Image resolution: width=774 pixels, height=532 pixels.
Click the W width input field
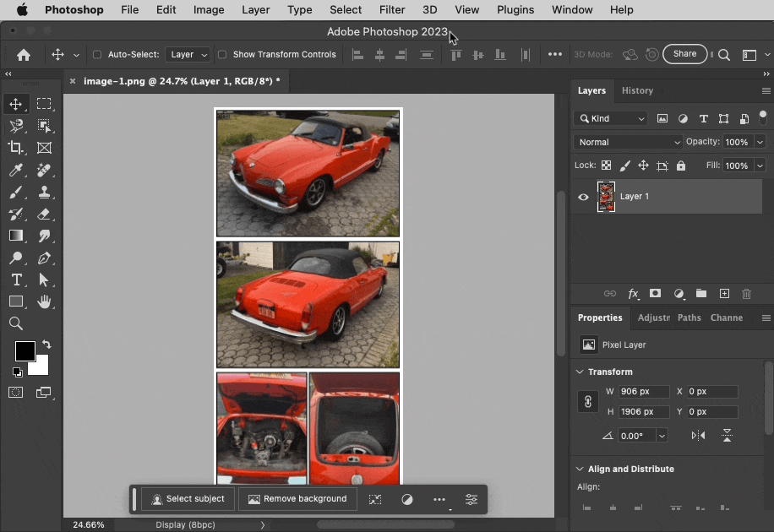644,391
